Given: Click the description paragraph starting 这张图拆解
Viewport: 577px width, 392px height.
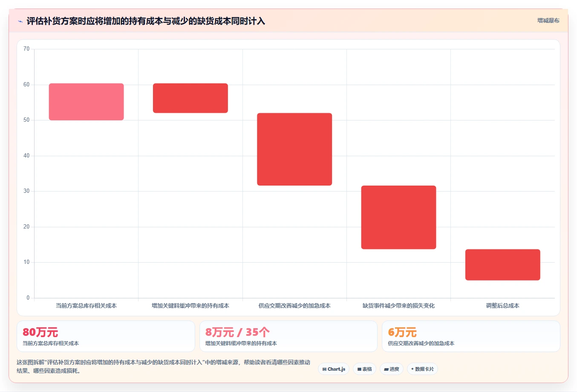Looking at the screenshot, I should pos(164,366).
